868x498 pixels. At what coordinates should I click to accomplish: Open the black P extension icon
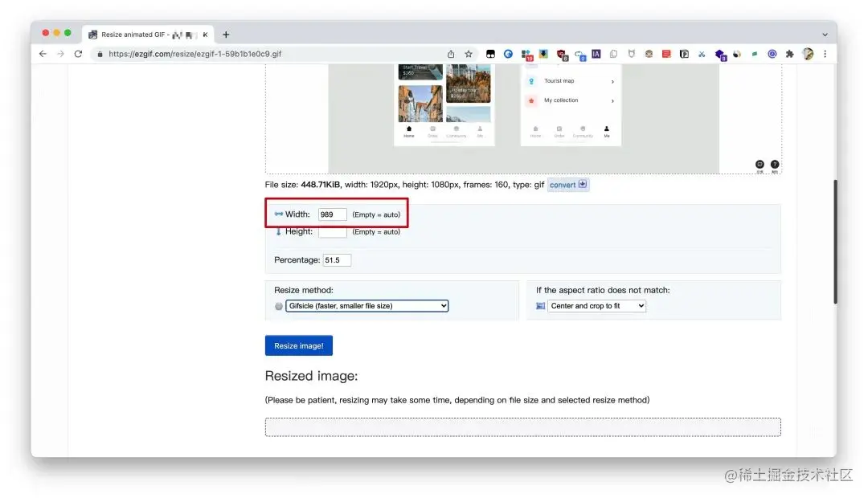pyautogui.click(x=684, y=54)
